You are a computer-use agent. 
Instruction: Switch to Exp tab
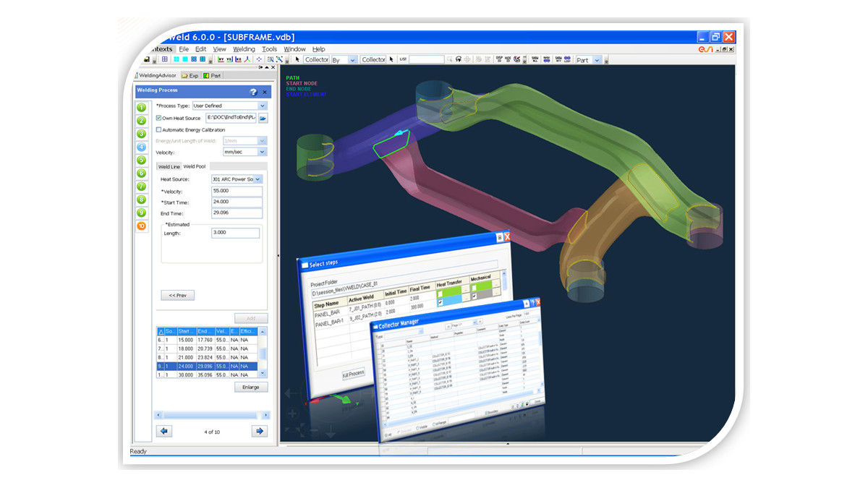point(190,75)
